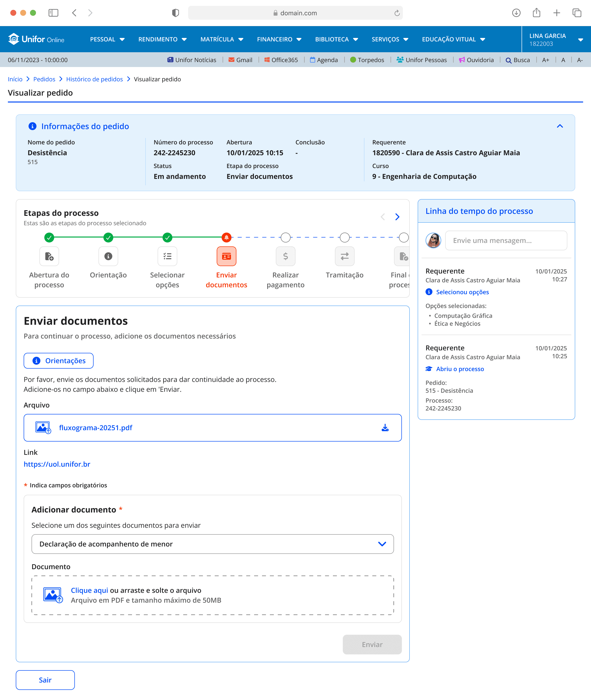Collapse the Informações do pedido panel

coord(559,126)
